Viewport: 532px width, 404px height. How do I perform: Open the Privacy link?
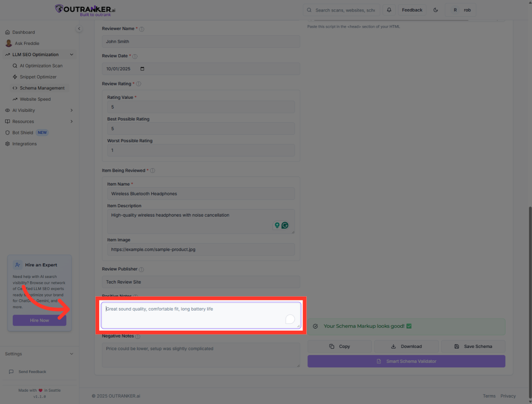click(508, 396)
